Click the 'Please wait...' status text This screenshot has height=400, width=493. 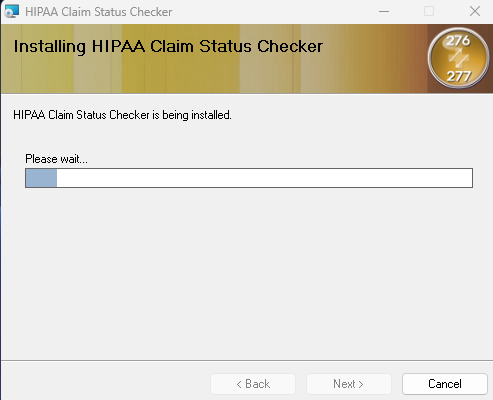(x=56, y=159)
